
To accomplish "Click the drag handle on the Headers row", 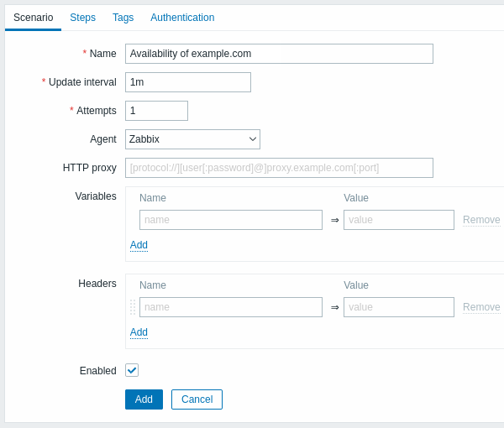I will tap(133, 307).
